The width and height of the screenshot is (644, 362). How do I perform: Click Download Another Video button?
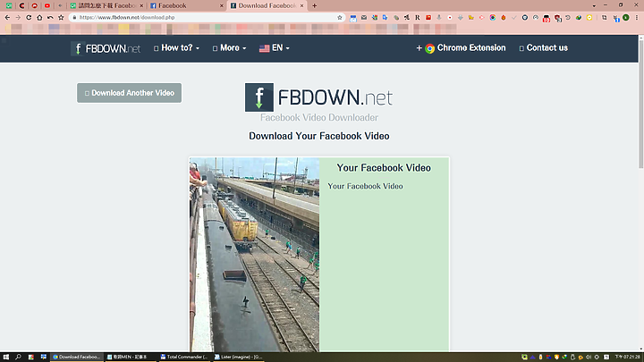pos(129,93)
